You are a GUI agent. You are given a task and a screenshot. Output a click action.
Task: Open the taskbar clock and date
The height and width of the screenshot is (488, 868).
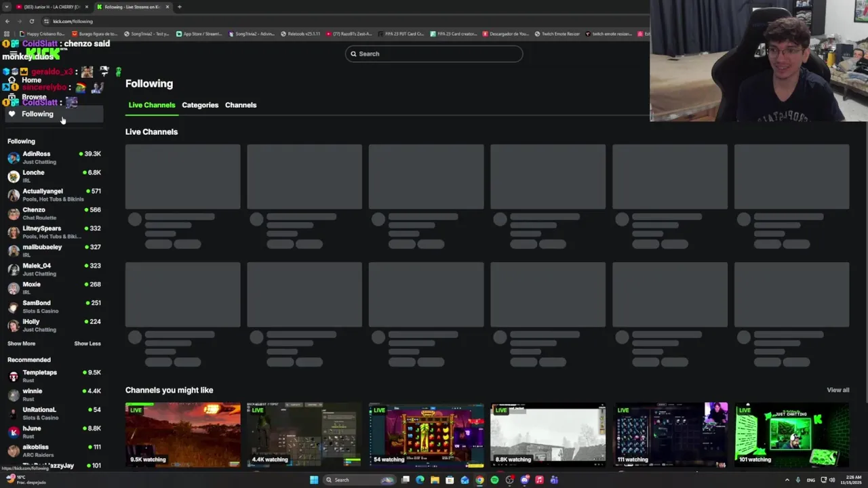[x=852, y=480]
